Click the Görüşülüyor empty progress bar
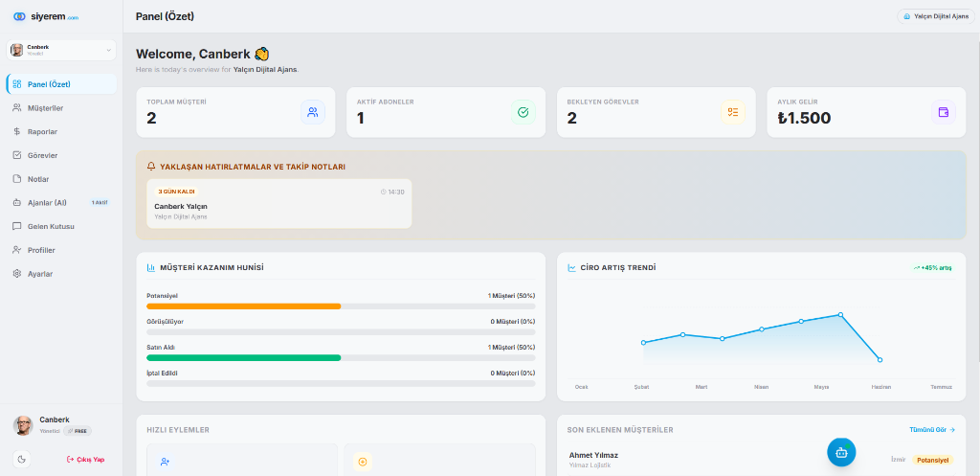 (x=342, y=332)
